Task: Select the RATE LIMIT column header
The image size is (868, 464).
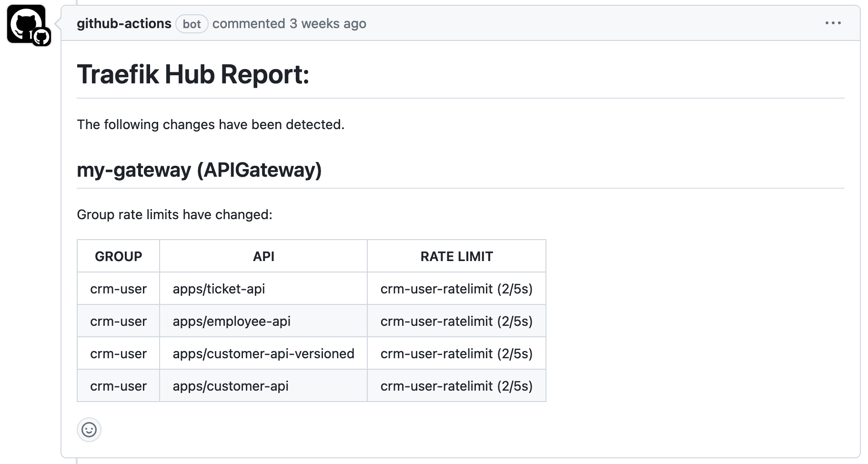Action: [456, 256]
